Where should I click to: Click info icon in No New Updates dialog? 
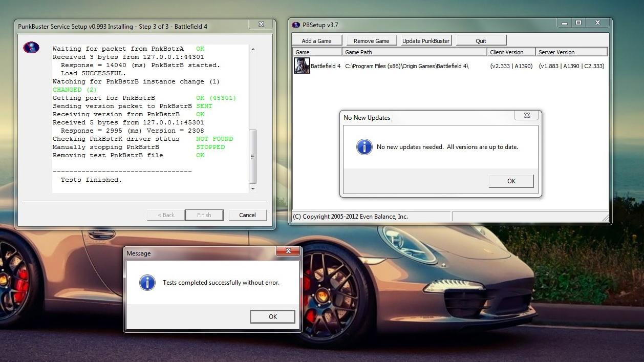pyautogui.click(x=364, y=146)
